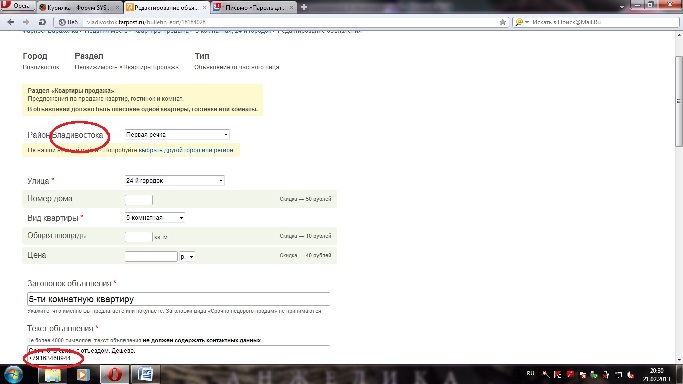Open a new browser tab

304,7
